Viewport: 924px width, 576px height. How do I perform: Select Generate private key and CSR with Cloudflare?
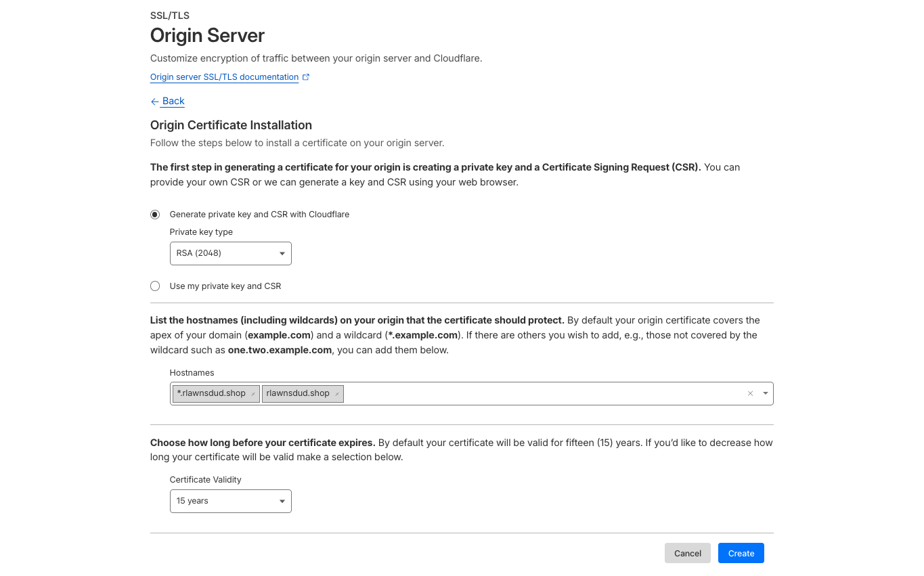155,215
